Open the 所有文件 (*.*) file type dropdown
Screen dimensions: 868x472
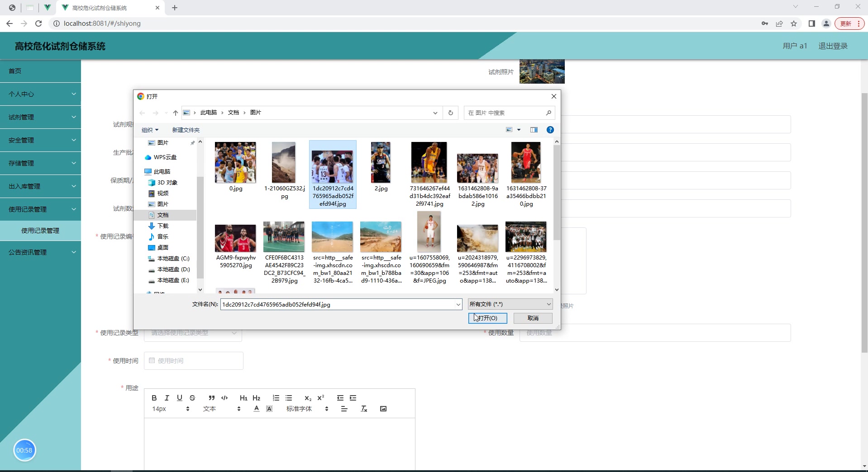tap(510, 304)
